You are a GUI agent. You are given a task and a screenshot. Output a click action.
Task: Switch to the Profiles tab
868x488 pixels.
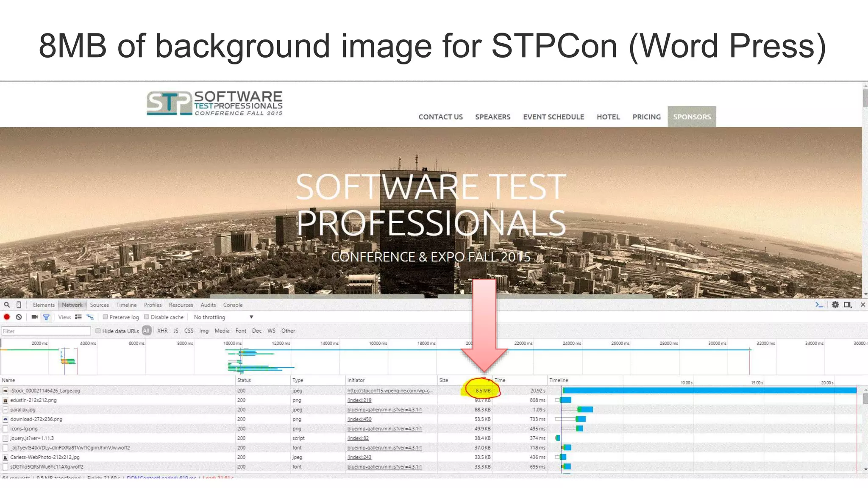[x=153, y=305]
